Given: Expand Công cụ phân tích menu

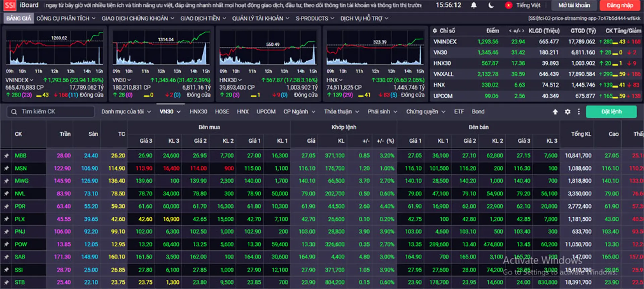Looking at the screenshot, I should (x=66, y=18).
